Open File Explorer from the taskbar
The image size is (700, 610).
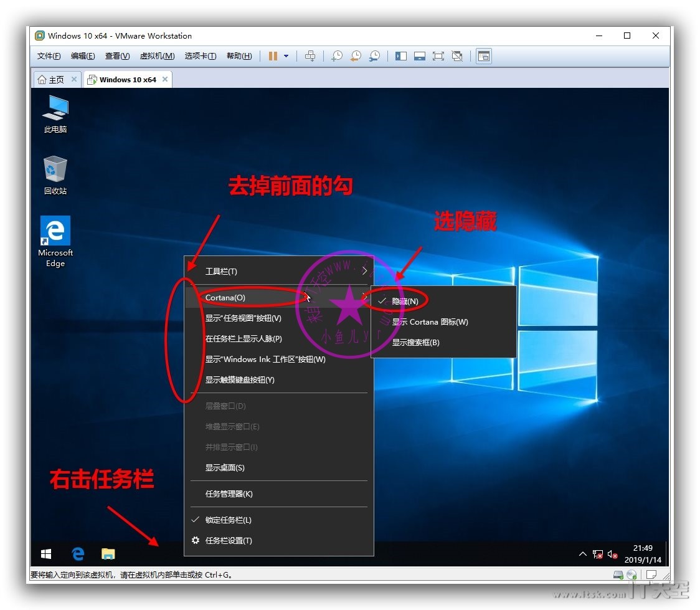click(108, 554)
